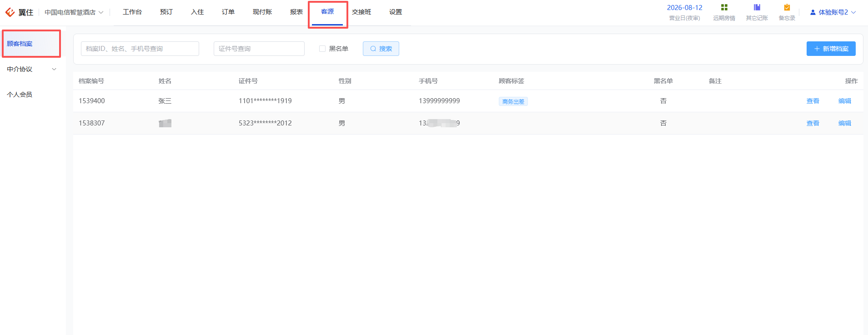Expand the 中介协议 sidebar submenu
This screenshot has width=868, height=335.
(x=54, y=69)
